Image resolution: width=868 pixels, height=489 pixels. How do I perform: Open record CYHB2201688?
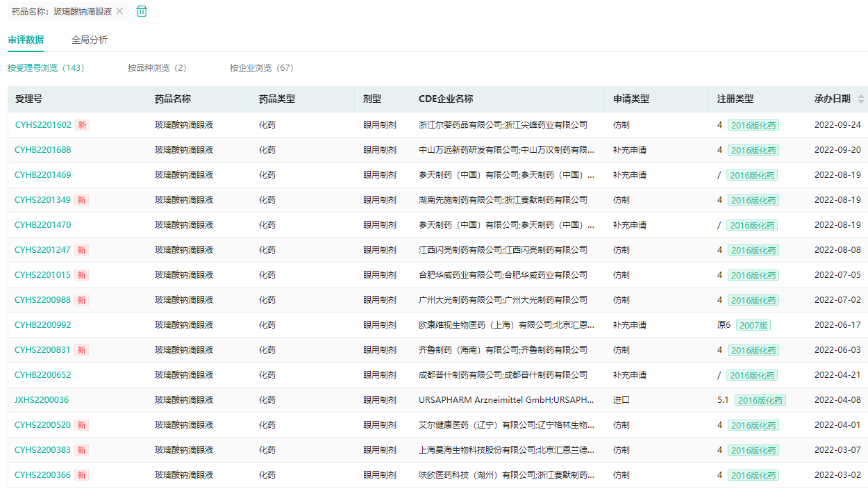pyautogui.click(x=43, y=150)
